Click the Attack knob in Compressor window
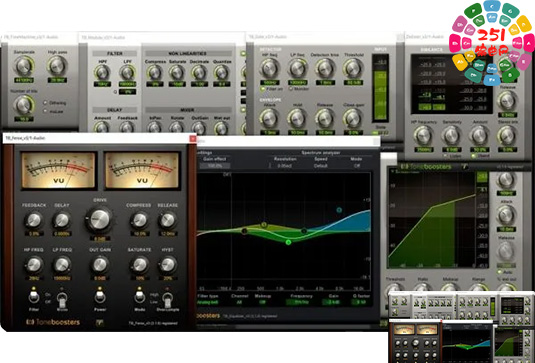This screenshot has width=535, height=363. [x=506, y=215]
